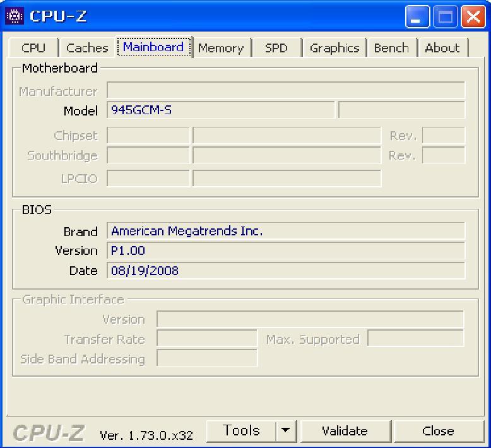Viewport: 491px width, 448px height.
Task: Minimize the CPU-Z window
Action: click(x=417, y=16)
